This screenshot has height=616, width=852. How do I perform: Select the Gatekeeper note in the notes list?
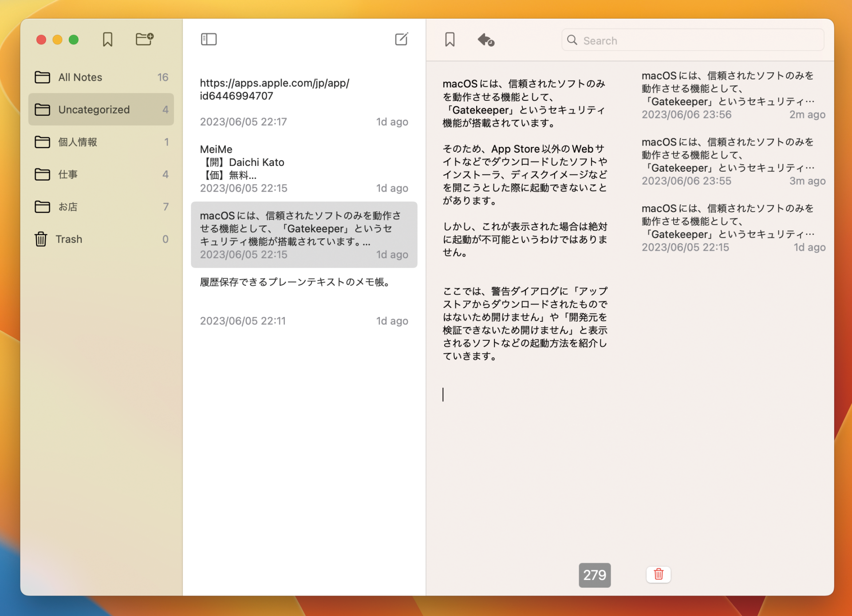304,235
